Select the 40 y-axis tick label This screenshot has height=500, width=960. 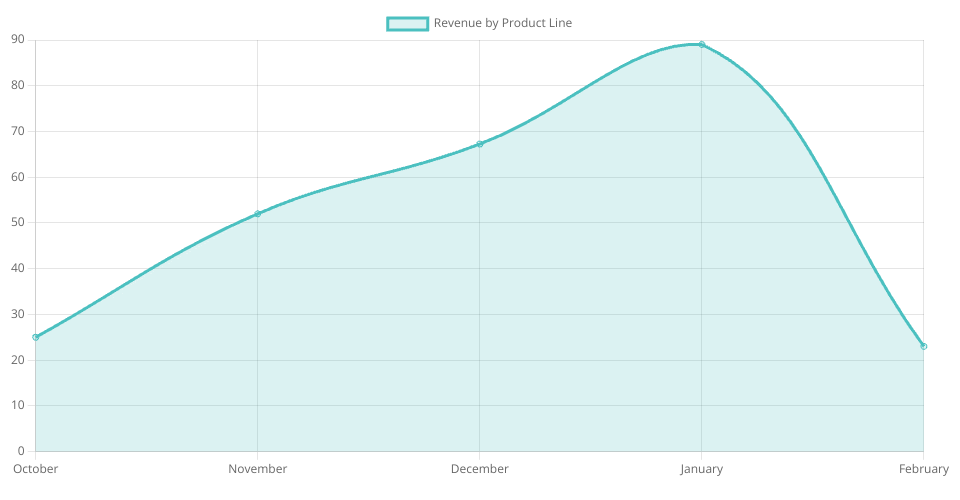[18, 268]
